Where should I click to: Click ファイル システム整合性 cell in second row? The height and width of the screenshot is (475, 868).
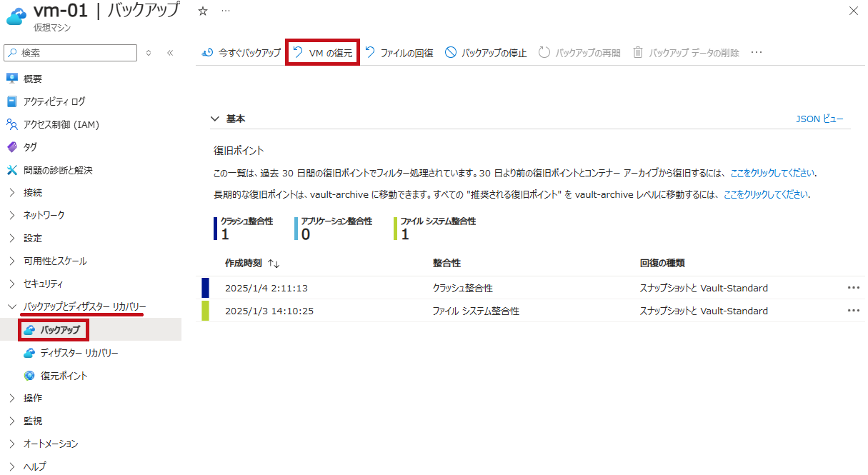[476, 311]
